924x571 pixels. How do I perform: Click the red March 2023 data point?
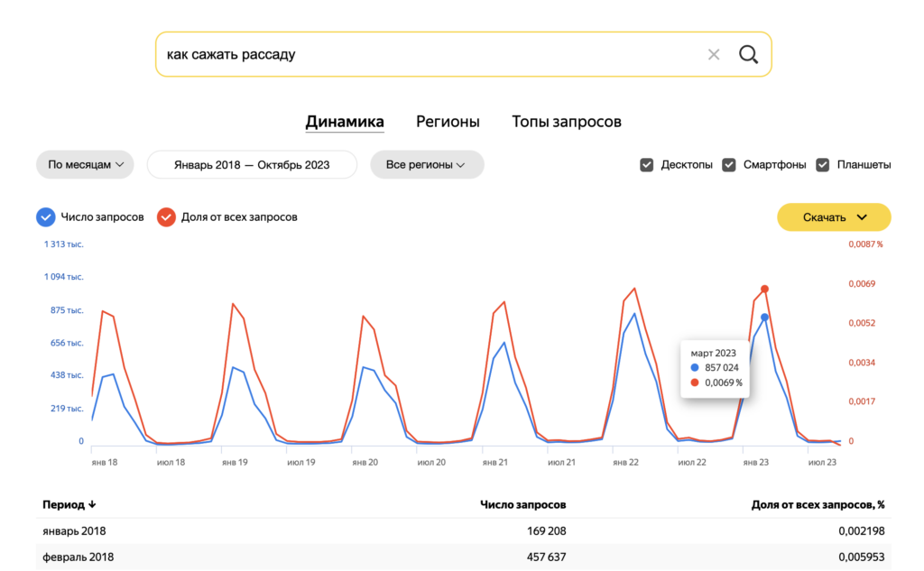pyautogui.click(x=764, y=290)
